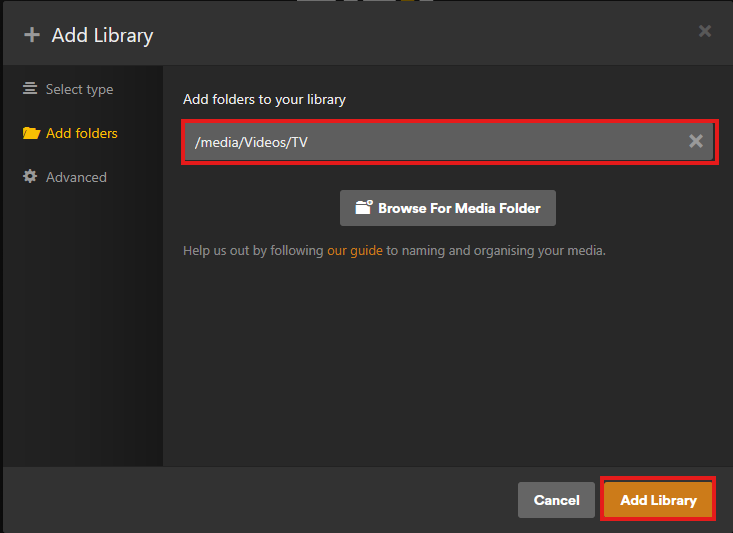Open the Add folders step

(70, 133)
